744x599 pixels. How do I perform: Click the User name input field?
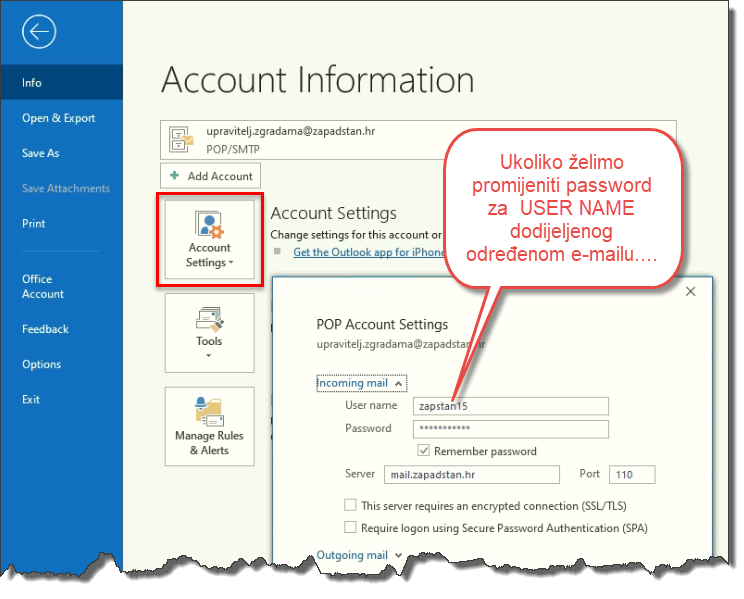pos(510,406)
